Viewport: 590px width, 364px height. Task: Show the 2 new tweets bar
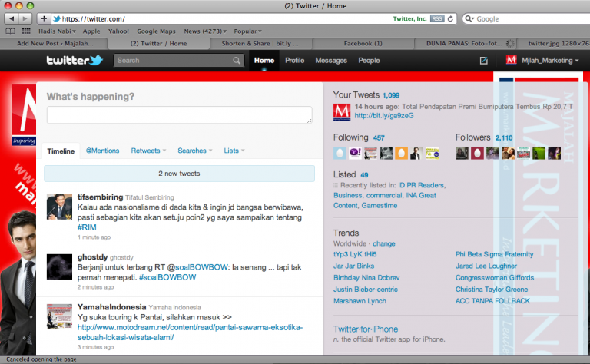click(179, 174)
